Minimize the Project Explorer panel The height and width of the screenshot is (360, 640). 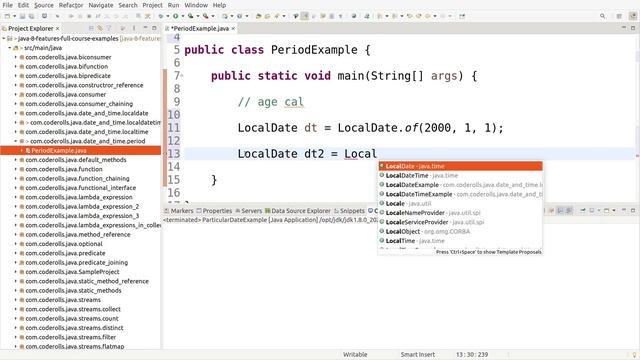coord(145,28)
